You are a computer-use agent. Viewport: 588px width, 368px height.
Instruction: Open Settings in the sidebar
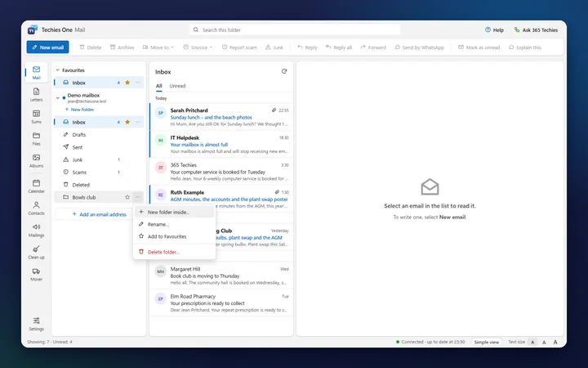[37, 324]
